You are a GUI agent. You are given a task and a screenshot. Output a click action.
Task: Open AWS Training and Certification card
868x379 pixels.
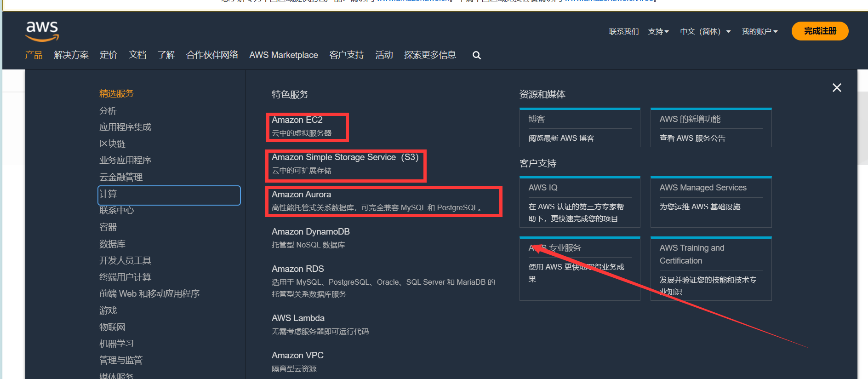pyautogui.click(x=711, y=269)
